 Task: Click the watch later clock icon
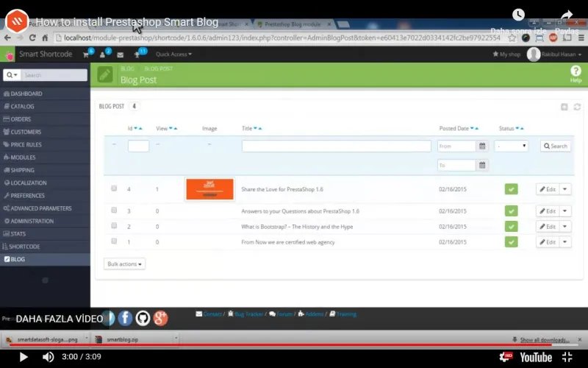tap(518, 15)
